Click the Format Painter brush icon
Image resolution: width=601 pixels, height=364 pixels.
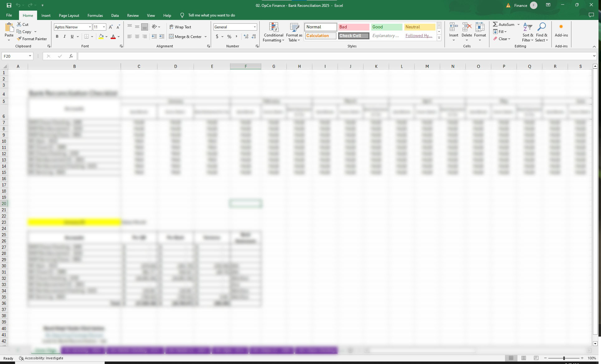19,39
